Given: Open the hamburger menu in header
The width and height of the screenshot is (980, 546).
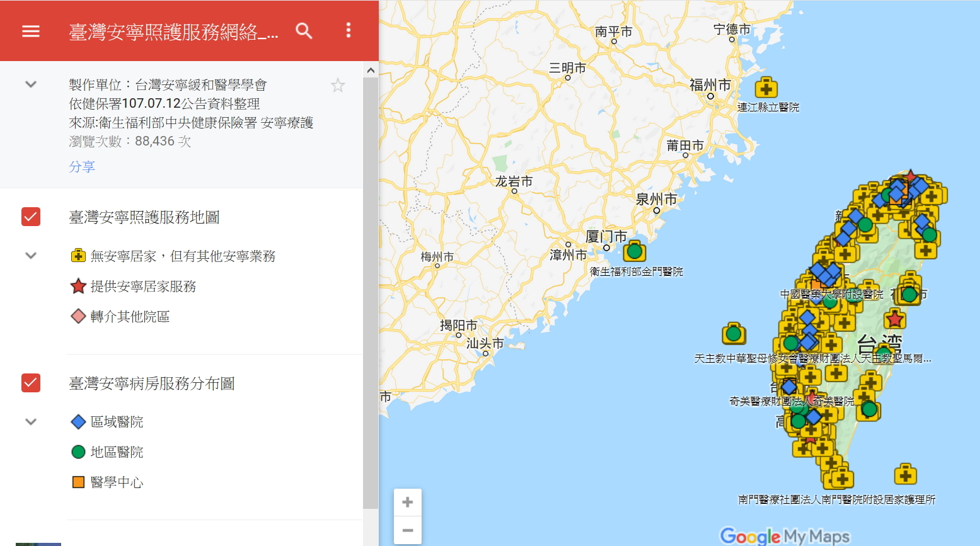Looking at the screenshot, I should 31,31.
